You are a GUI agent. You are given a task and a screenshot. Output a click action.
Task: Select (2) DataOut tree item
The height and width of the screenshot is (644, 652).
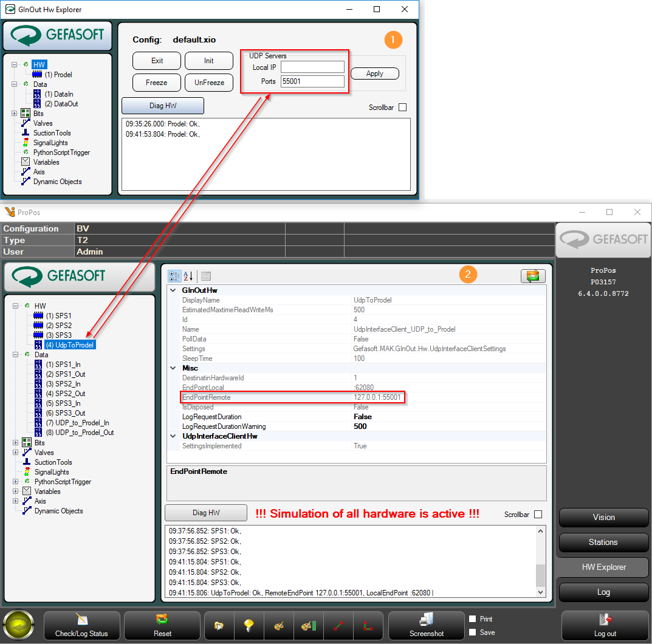tap(61, 103)
